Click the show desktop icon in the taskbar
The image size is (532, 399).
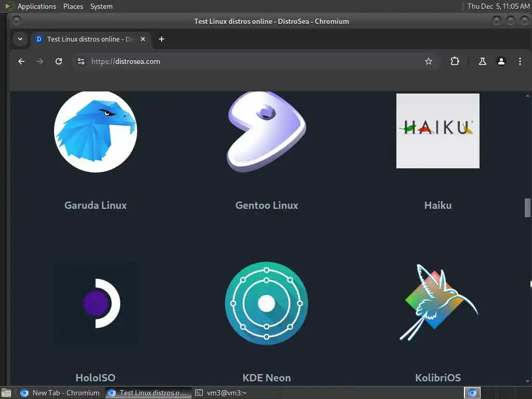click(x=6, y=393)
